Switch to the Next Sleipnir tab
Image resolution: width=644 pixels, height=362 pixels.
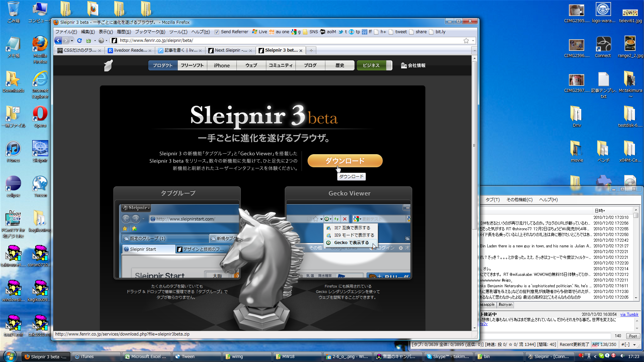point(230,50)
